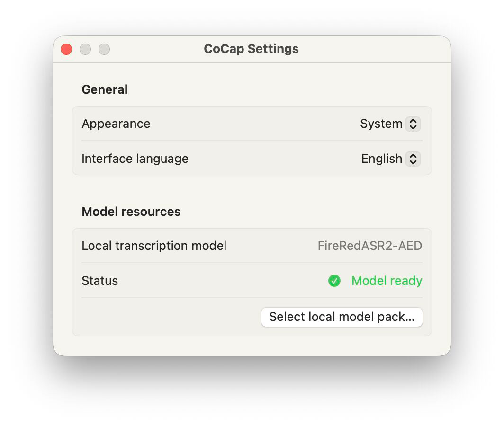Click the Interface language row label

point(135,159)
